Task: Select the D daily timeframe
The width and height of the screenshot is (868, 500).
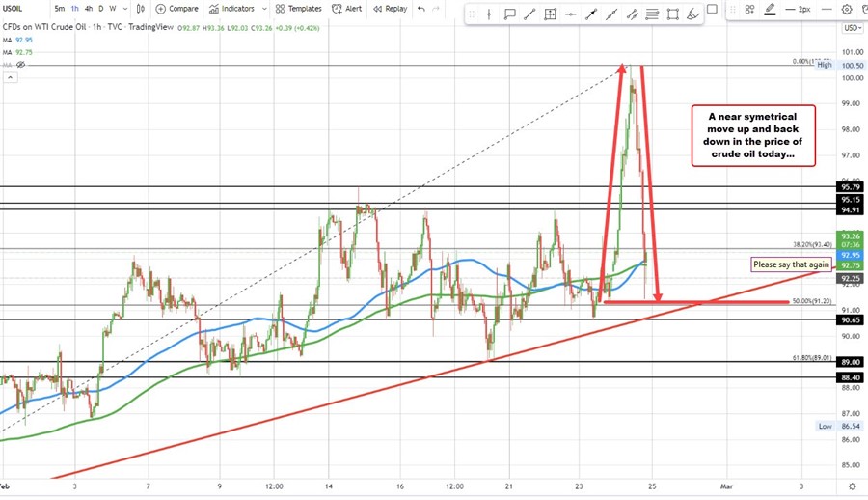Action: [x=100, y=9]
